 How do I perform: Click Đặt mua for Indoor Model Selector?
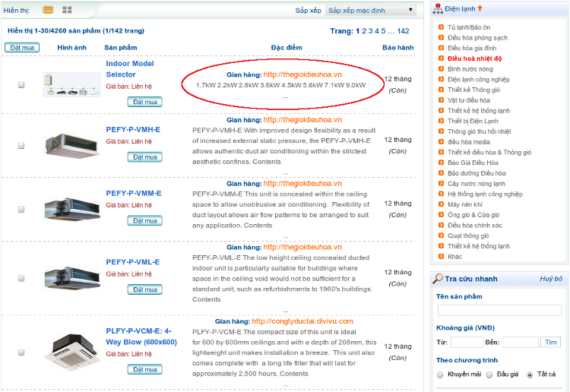click(145, 102)
